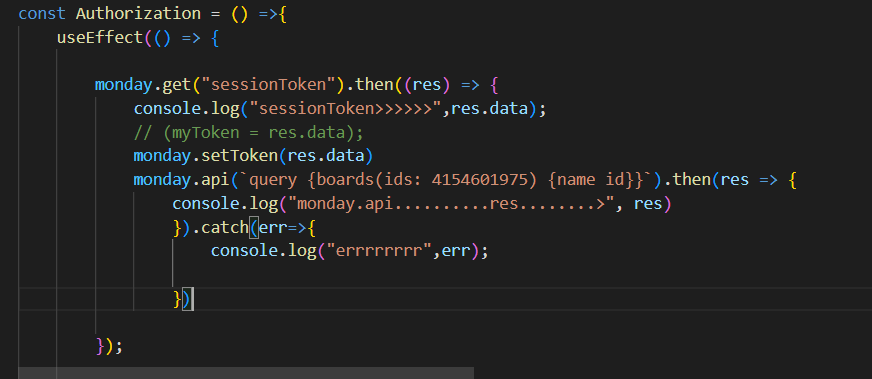Click the .then after the query template
The image size is (872, 379).
pyautogui.click(x=688, y=180)
